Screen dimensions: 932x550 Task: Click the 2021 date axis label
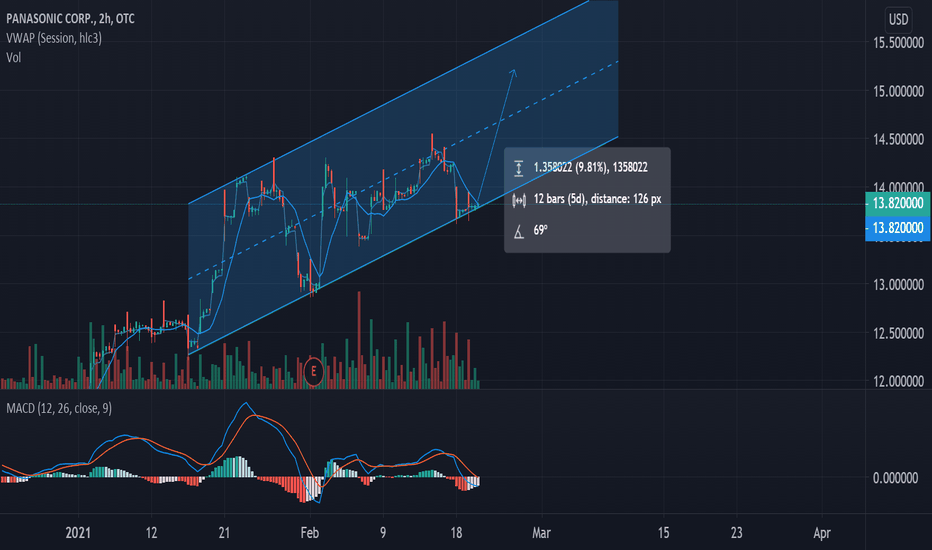78,533
